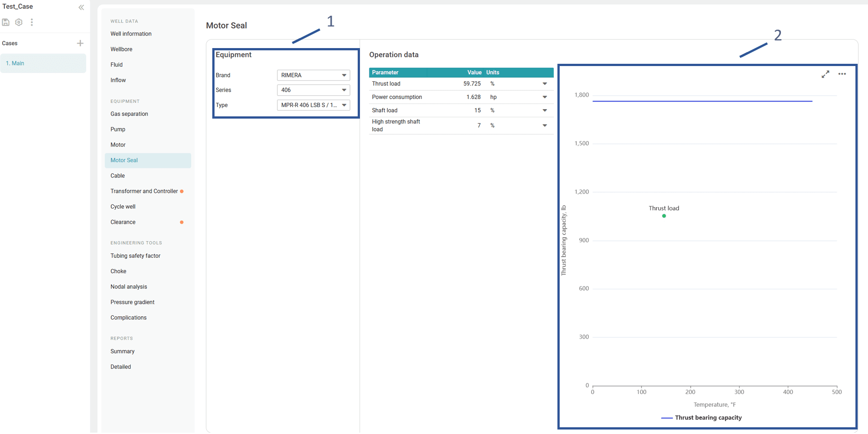The height and width of the screenshot is (434, 868).
Task: Open the chart options ellipsis menu
Action: 842,74
